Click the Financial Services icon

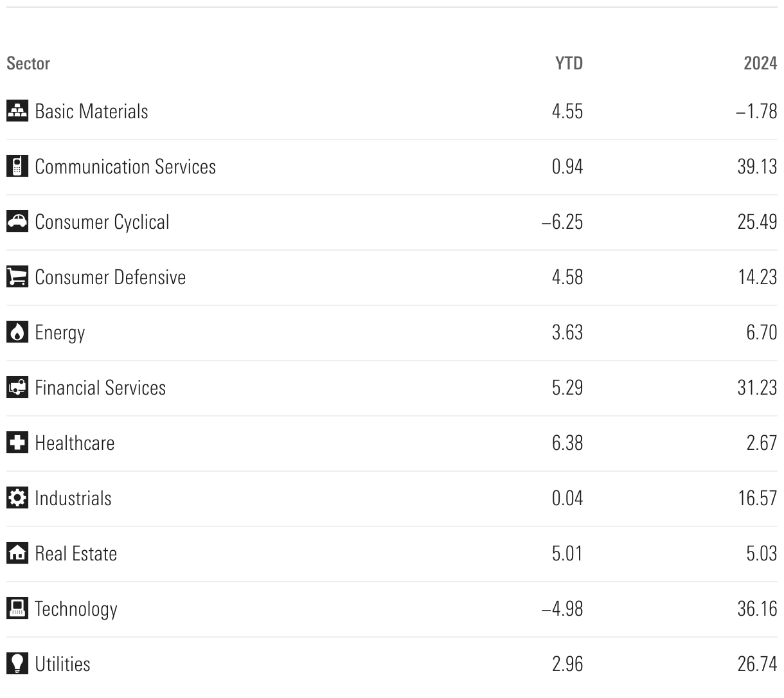pos(17,388)
